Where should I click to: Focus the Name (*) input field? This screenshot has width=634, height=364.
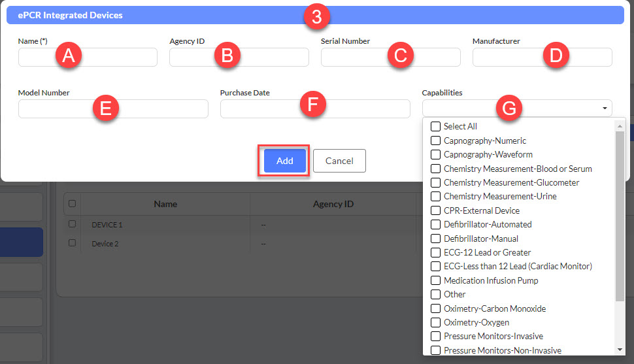click(x=88, y=57)
